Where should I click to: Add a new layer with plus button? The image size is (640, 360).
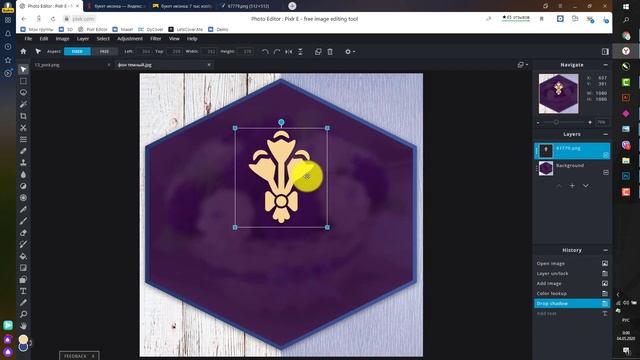pos(572,186)
